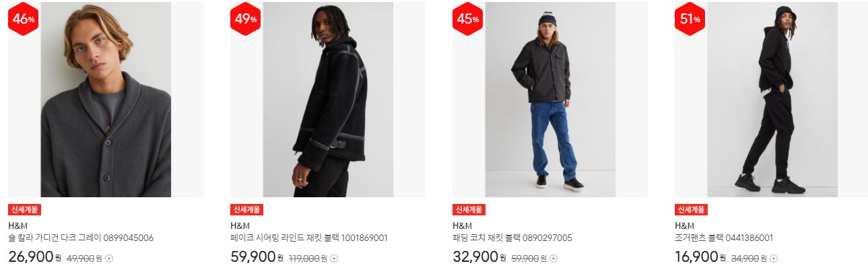Open 조거팬츠 블랙 0441386001 product link
The height and width of the screenshot is (278, 868).
[x=724, y=238]
